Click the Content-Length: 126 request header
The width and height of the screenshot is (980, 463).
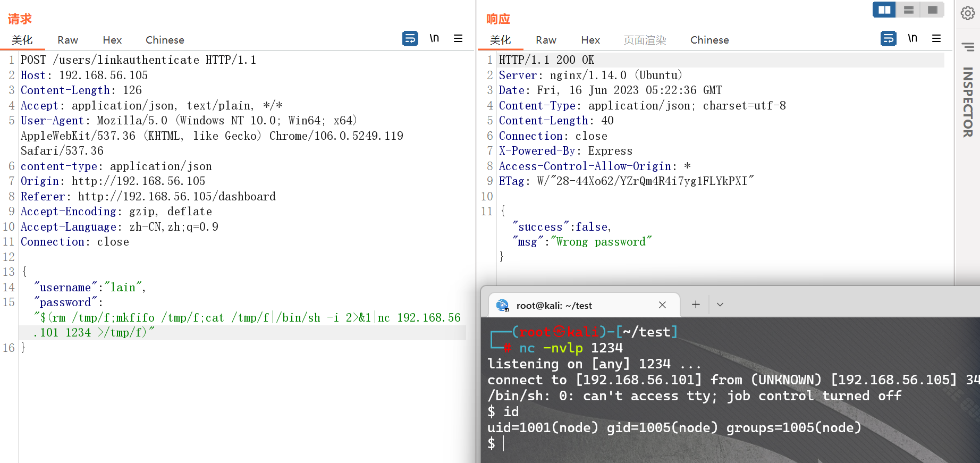[x=81, y=90]
